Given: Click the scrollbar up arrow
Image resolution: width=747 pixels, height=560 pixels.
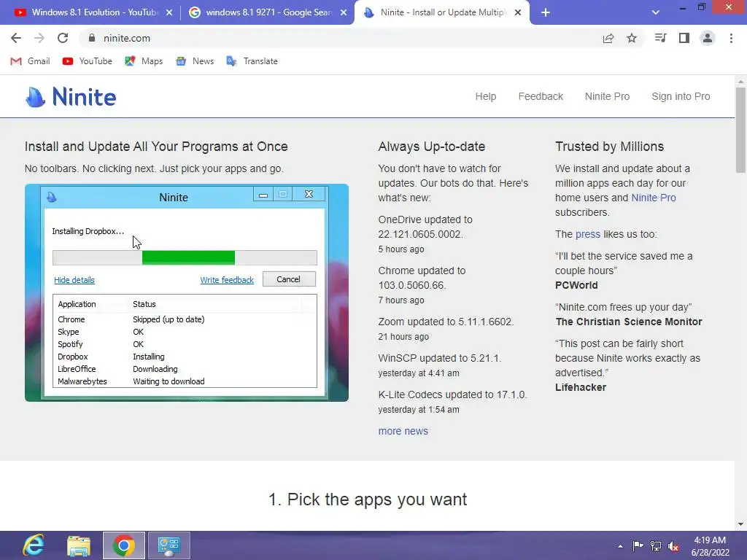Looking at the screenshot, I should [x=740, y=82].
